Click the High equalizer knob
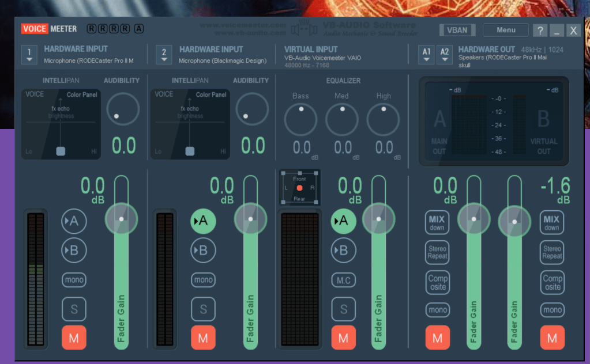The image size is (590, 364). [383, 120]
